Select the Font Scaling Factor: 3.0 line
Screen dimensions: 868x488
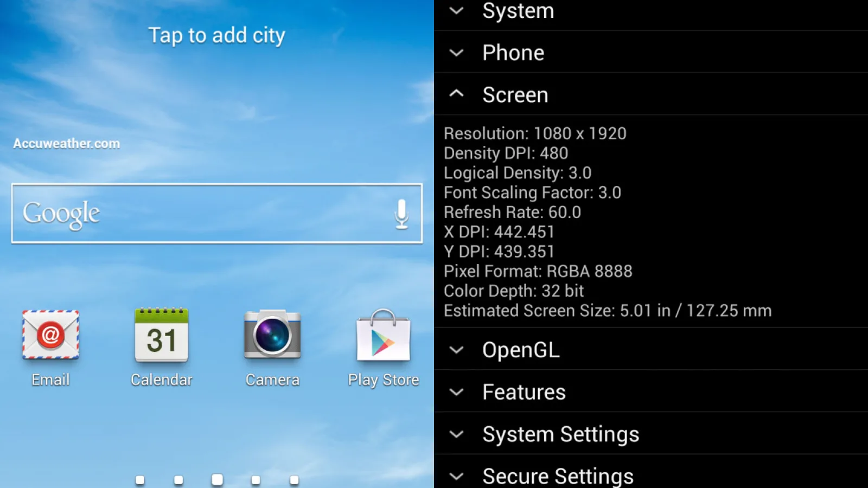click(533, 192)
